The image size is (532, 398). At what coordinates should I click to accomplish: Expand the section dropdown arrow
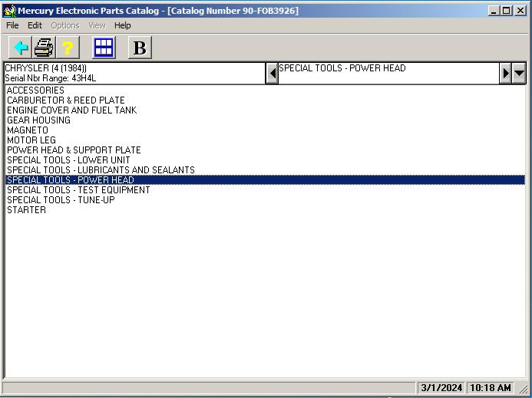(519, 73)
